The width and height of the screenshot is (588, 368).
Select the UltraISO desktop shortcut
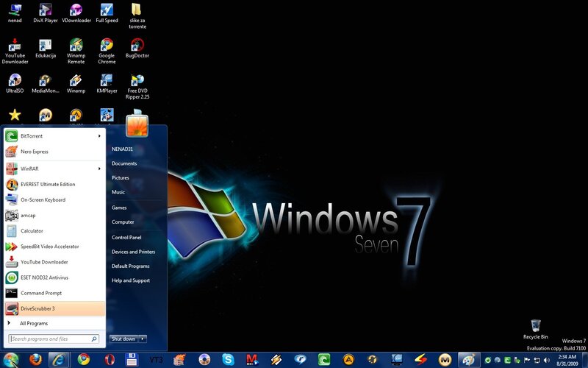[15, 83]
